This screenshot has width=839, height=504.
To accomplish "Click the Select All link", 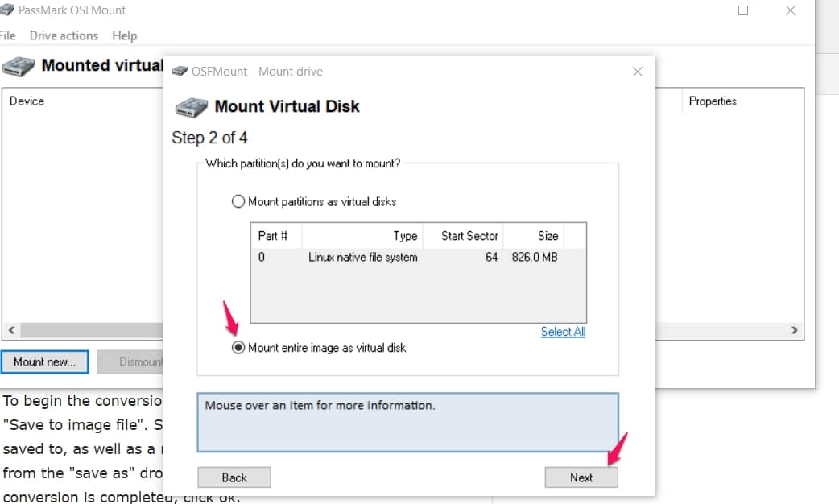I will coord(563,332).
